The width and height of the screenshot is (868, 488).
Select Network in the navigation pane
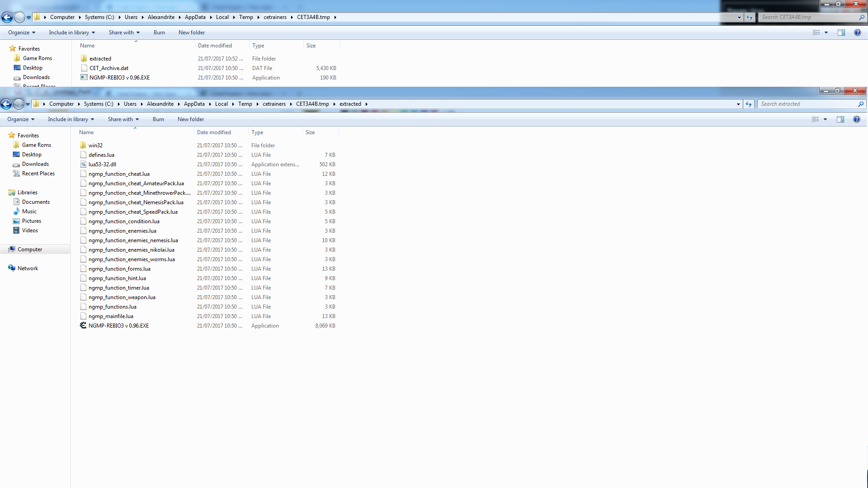coord(28,268)
